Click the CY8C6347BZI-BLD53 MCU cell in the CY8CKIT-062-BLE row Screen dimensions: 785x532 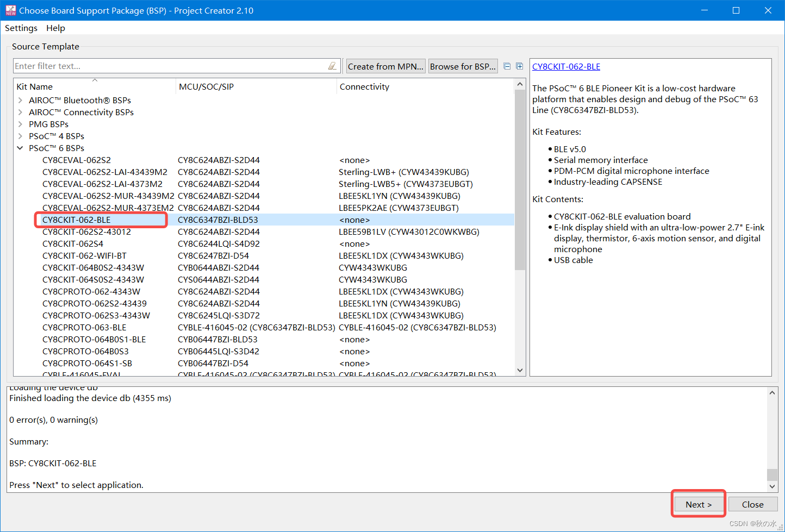218,220
